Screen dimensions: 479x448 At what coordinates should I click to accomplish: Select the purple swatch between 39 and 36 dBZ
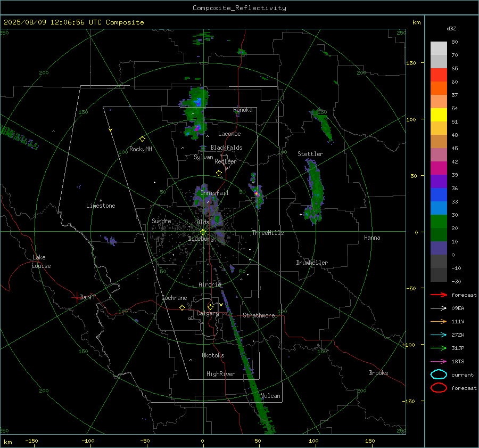(439, 182)
